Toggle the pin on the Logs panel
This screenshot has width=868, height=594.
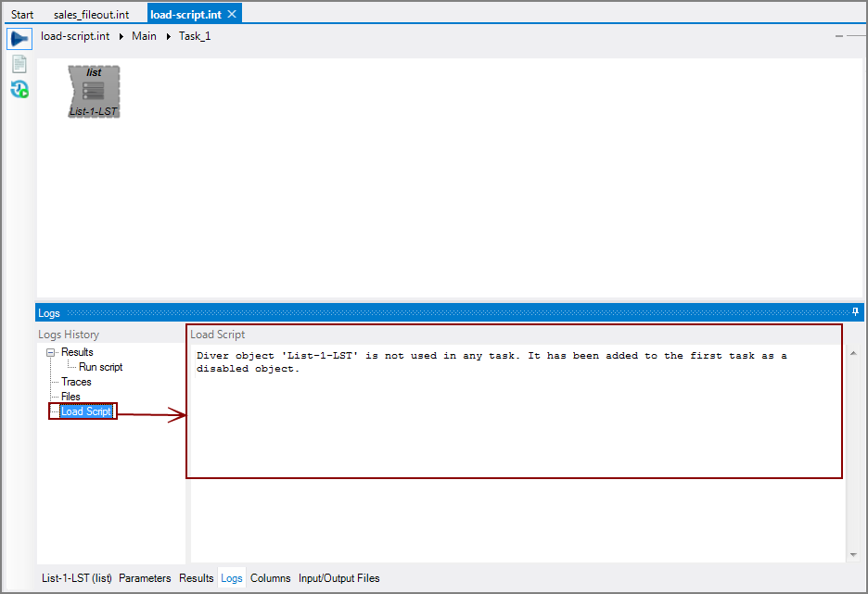[x=854, y=312]
